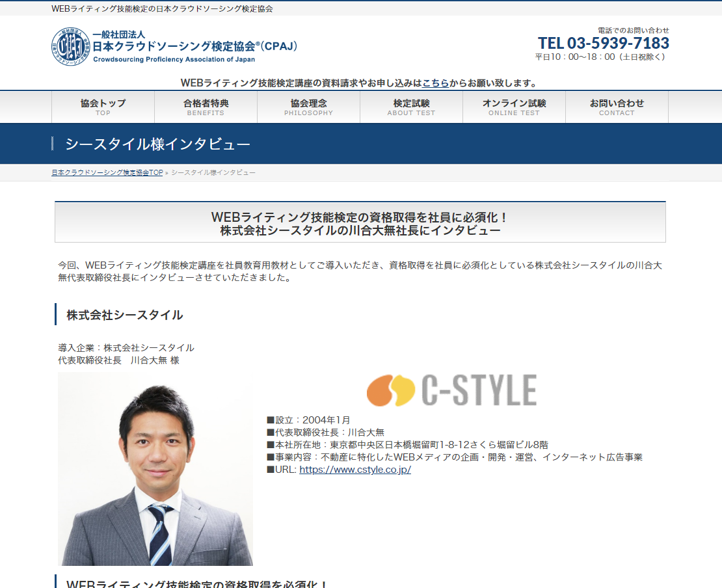Open the 合格者特典 BENEFITS menu item

[x=206, y=107]
